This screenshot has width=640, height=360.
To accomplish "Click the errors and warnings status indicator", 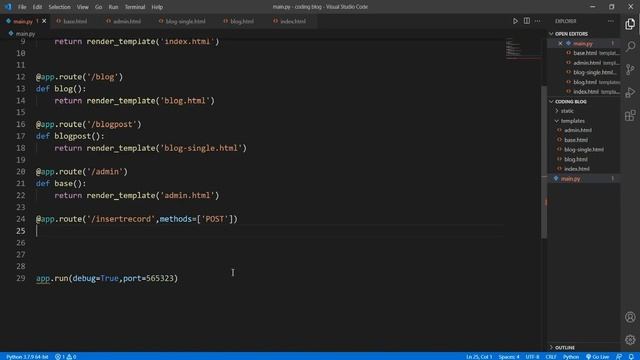I will pos(66,357).
